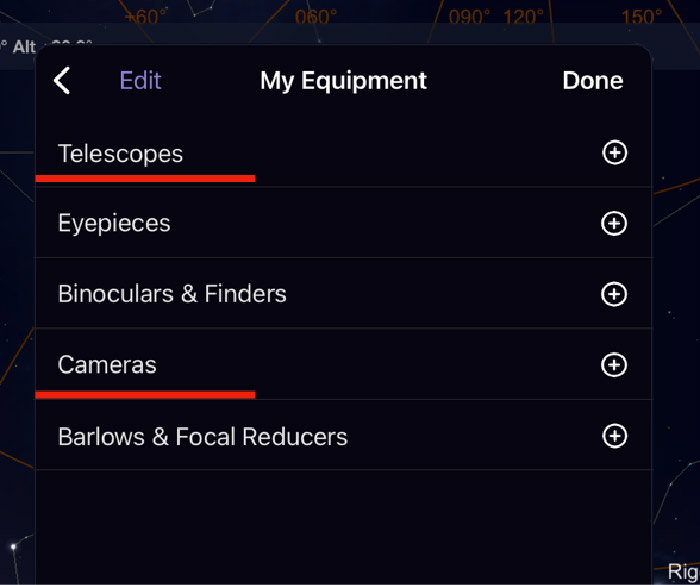This screenshot has height=585, width=700.
Task: Tap Edit to modify the equipment list
Action: click(x=140, y=80)
